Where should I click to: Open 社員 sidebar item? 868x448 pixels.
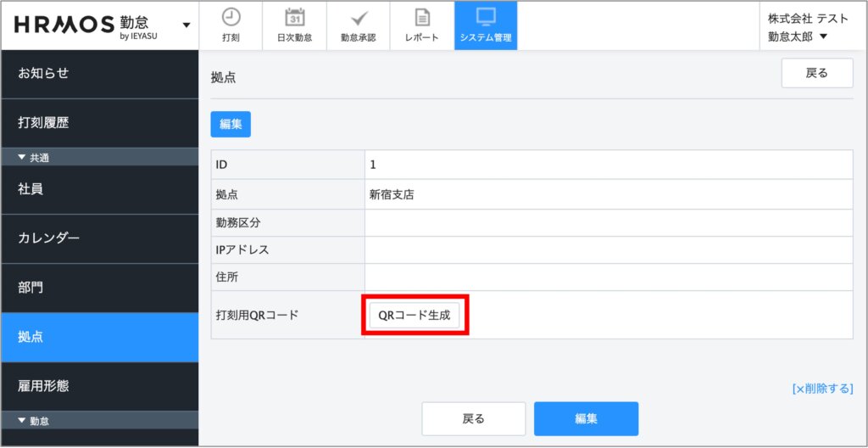pyautogui.click(x=99, y=189)
